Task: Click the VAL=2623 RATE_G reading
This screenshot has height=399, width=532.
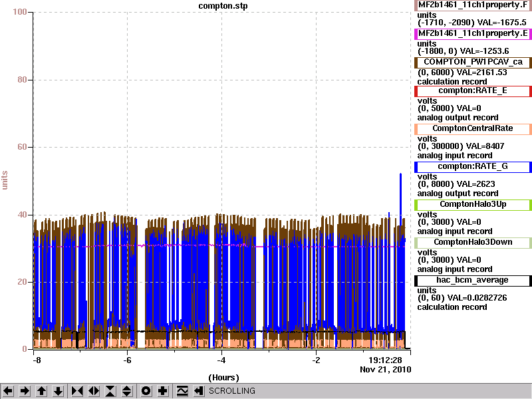Action: (x=476, y=184)
